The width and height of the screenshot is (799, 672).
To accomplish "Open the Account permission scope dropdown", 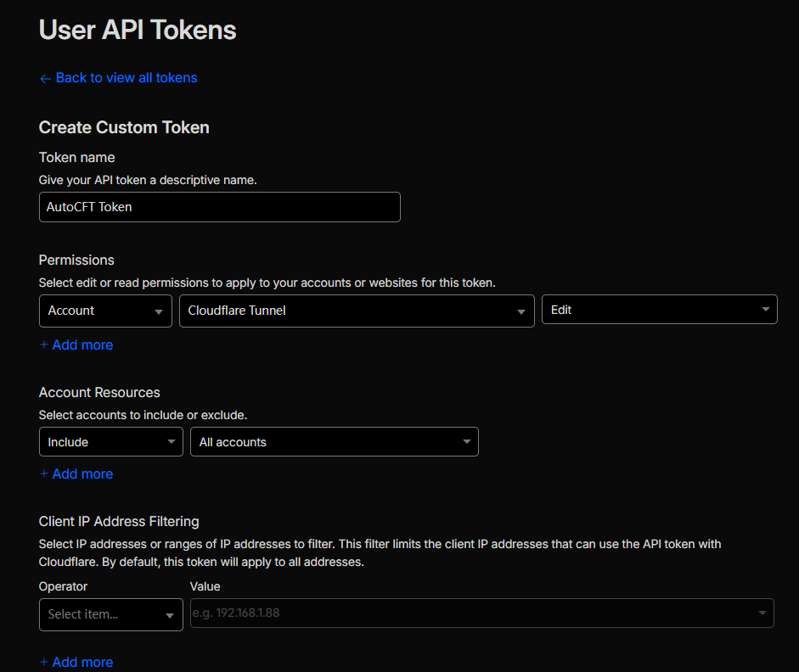I will 104,311.
